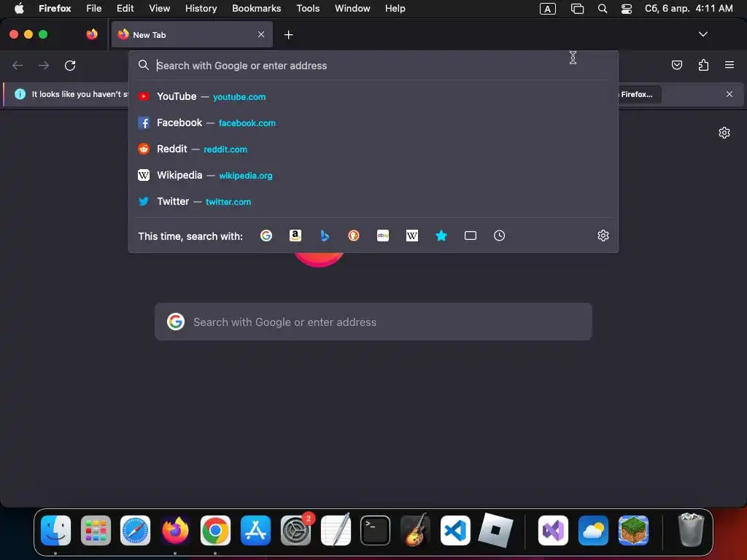This screenshot has width=747, height=560.
Task: Open the Trash in the Dock
Action: point(691,529)
